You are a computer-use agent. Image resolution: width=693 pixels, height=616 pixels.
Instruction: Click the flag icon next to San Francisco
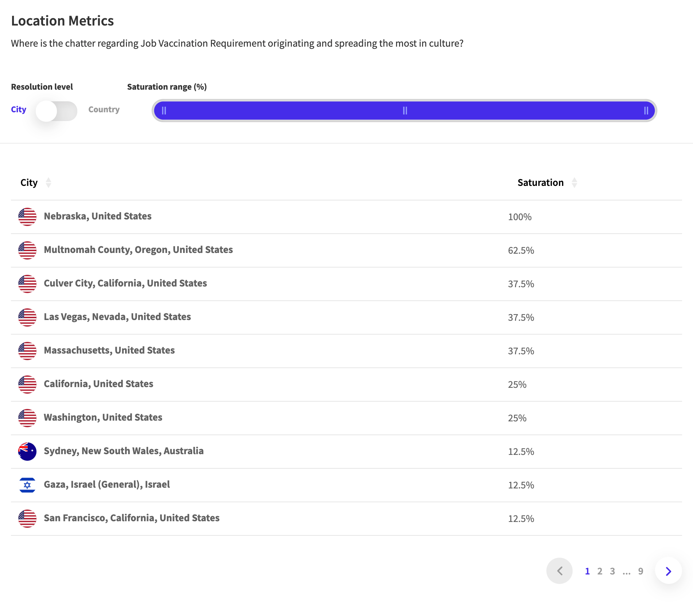point(27,519)
